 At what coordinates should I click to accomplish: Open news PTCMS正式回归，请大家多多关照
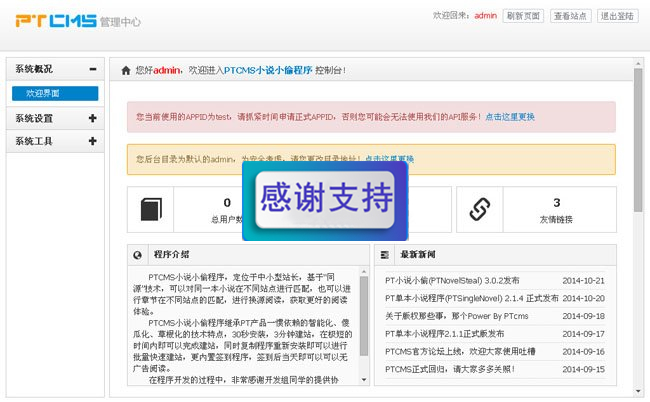pyautogui.click(x=450, y=369)
